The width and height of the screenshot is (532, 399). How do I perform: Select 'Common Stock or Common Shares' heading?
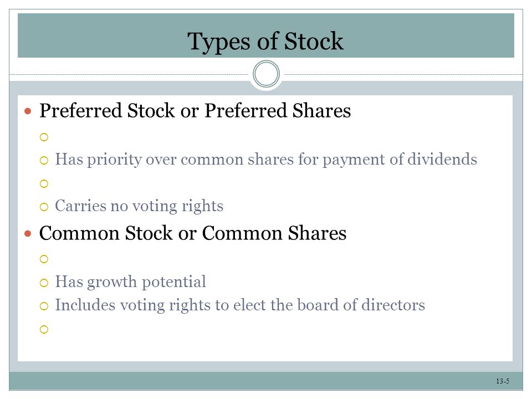point(193,233)
